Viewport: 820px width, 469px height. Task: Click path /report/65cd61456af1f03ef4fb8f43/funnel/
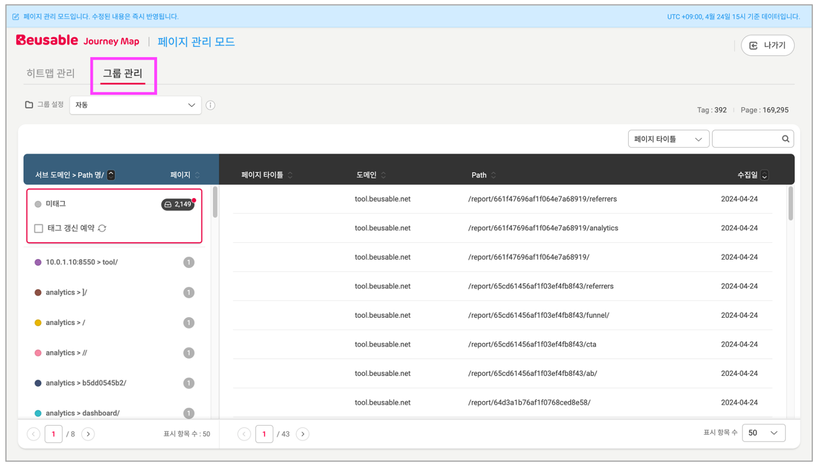539,315
